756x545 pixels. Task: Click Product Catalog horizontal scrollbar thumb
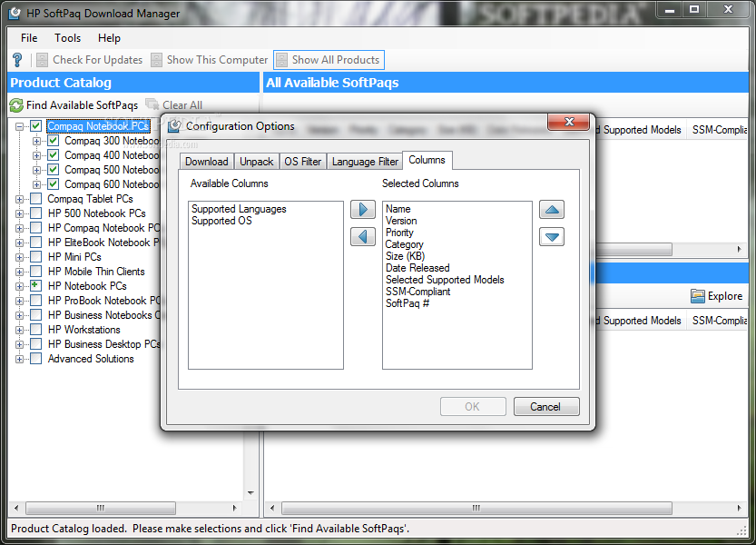point(100,508)
